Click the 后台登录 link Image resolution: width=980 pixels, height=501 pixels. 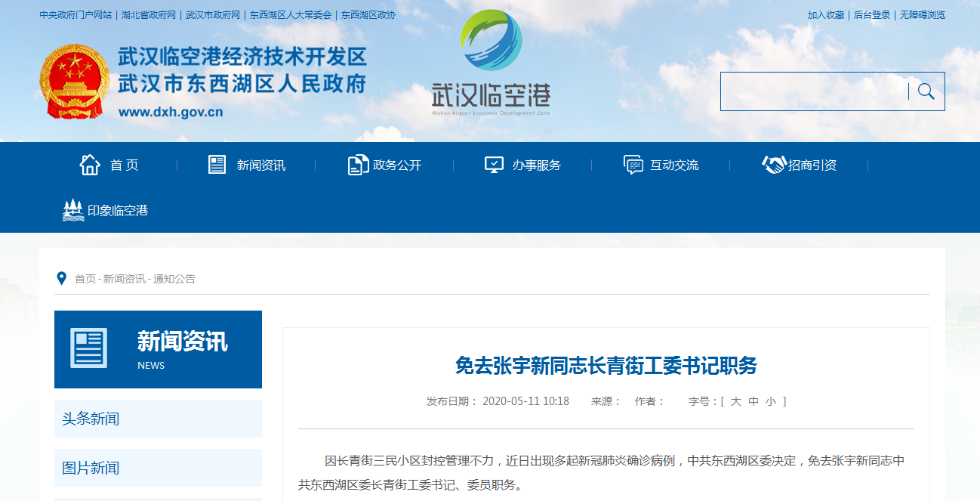tap(872, 15)
